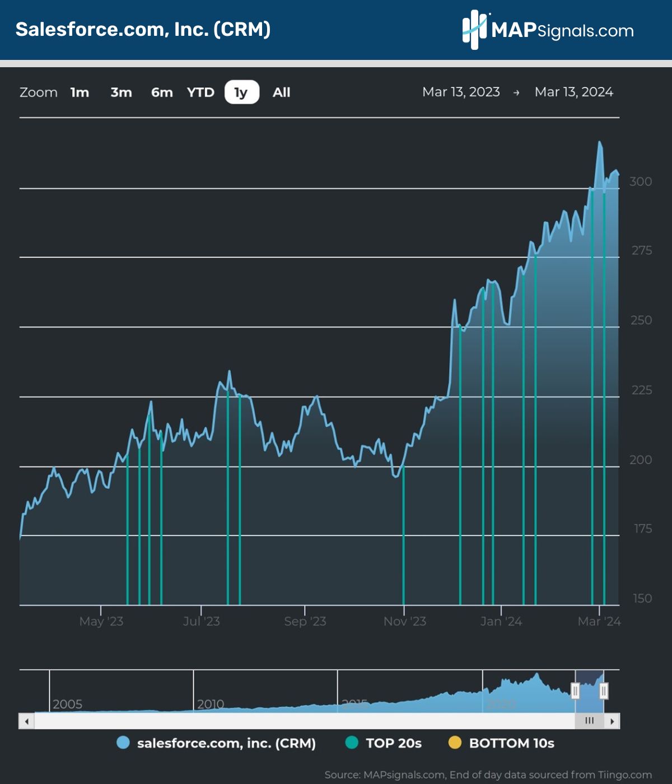Grab the navigator scrollbar thumb
This screenshot has width=672, height=784.
(x=589, y=721)
